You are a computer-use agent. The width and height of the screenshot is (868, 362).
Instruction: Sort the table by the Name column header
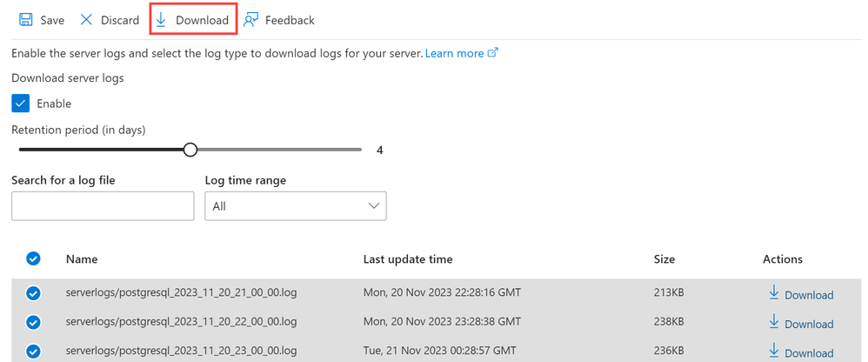pyautogui.click(x=82, y=258)
